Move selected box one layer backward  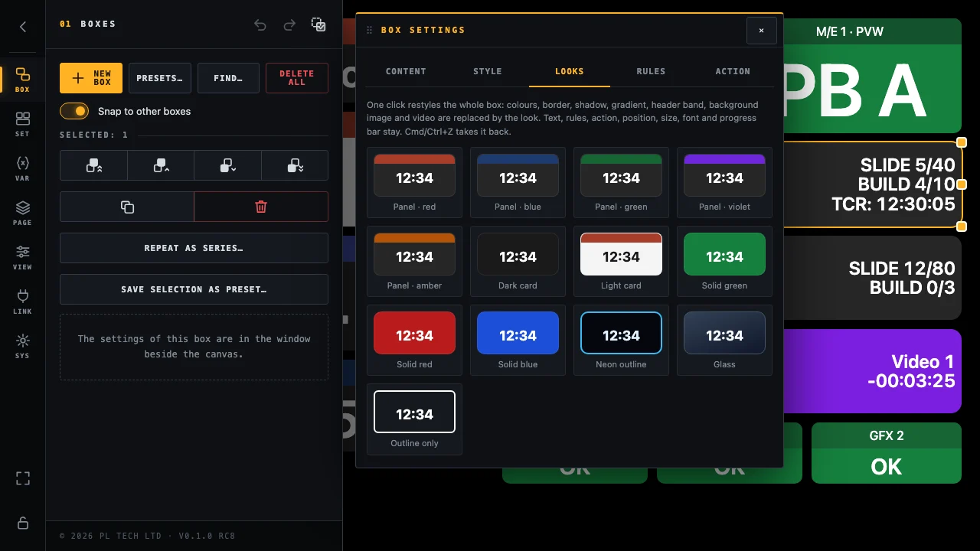tap(227, 165)
